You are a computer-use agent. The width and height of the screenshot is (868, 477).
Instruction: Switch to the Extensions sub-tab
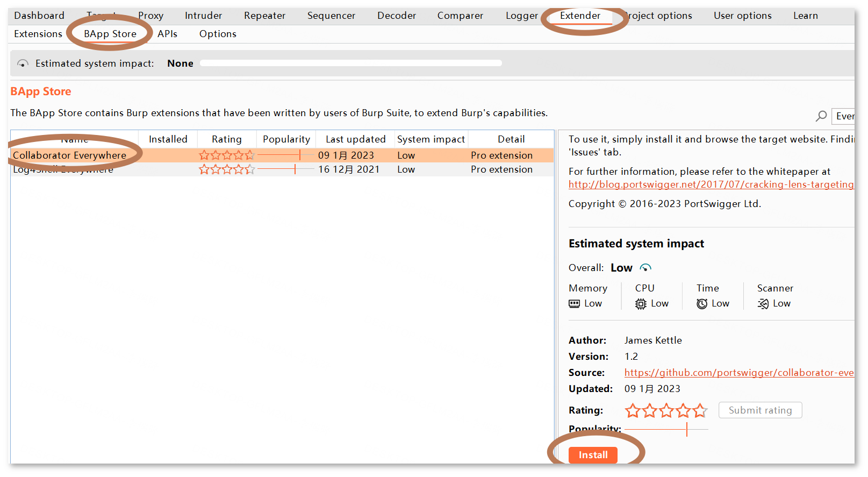tap(38, 34)
